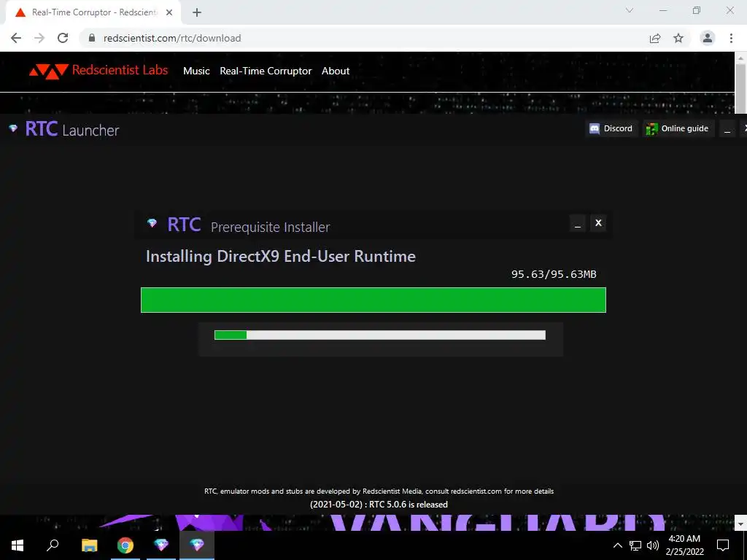Close the Real-Time Corruptor tab
Screen dimensions: 747x560
click(169, 12)
